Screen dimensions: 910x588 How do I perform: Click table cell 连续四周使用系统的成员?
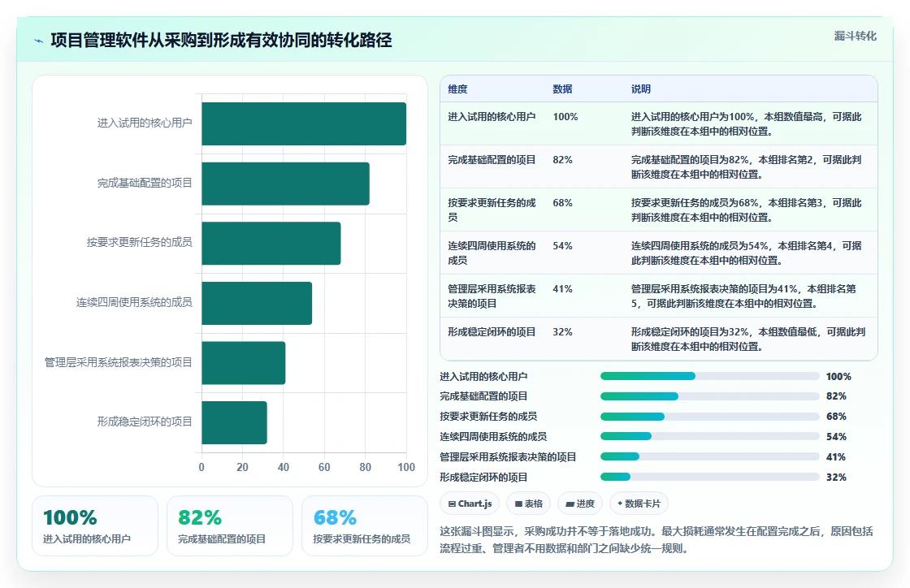492,253
